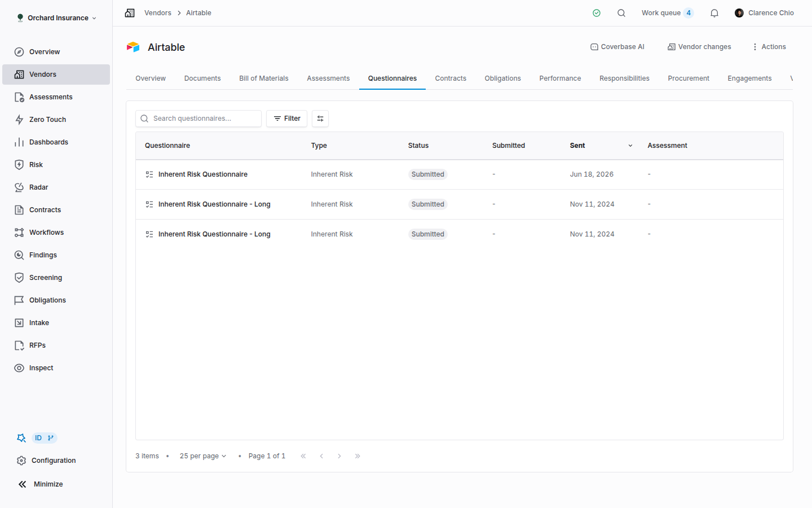Open the Intake section
812x508 pixels.
coord(56,323)
